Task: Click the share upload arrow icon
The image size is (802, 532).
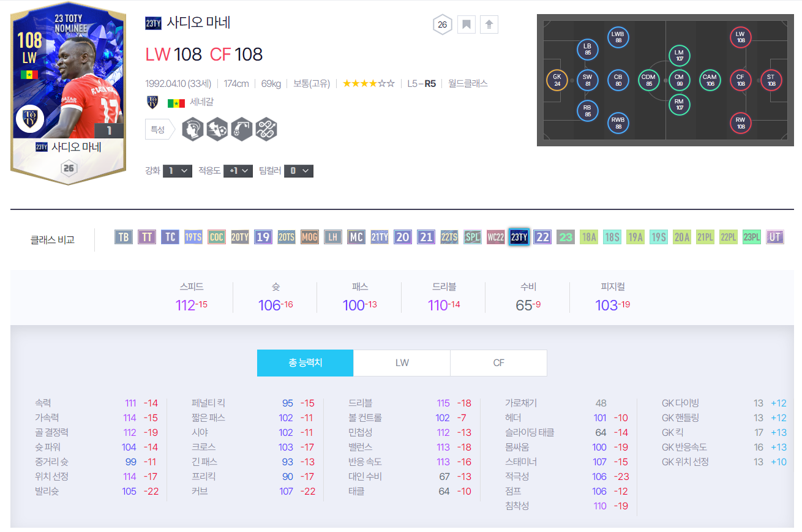Action: 489,24
